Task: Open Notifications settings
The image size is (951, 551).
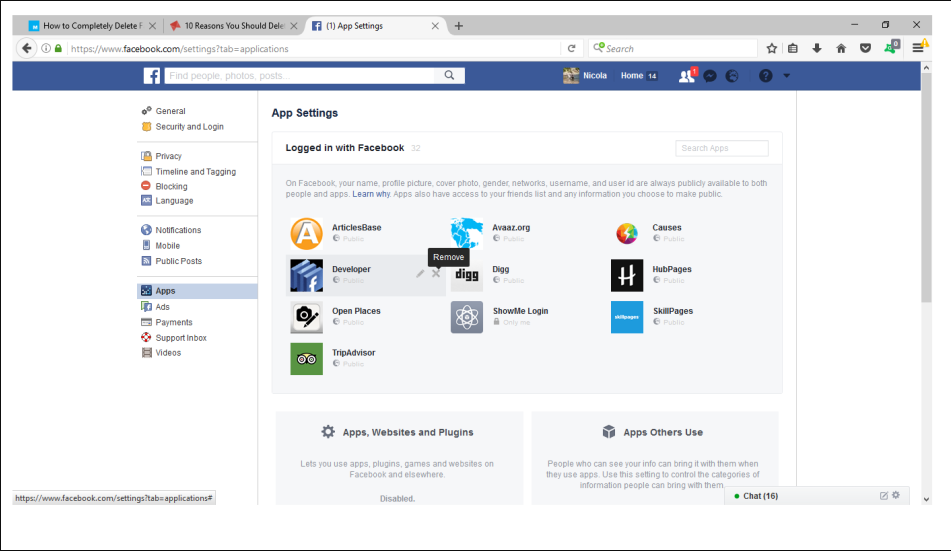Action: point(178,230)
